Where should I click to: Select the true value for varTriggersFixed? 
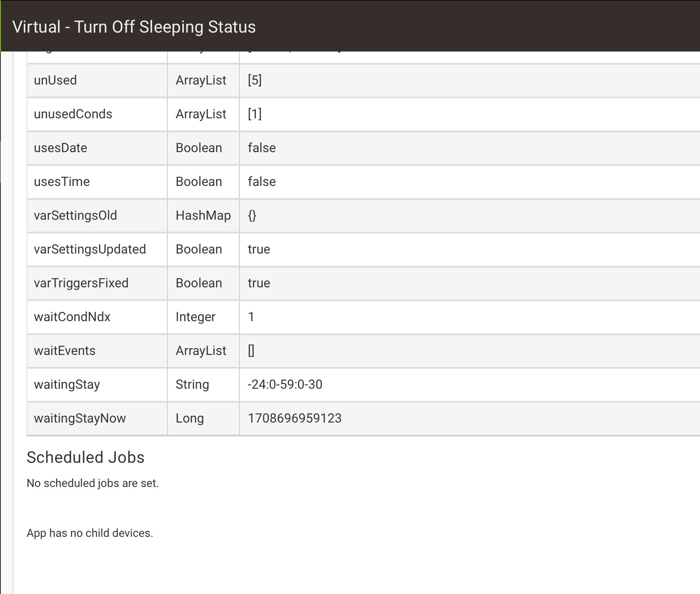click(259, 283)
